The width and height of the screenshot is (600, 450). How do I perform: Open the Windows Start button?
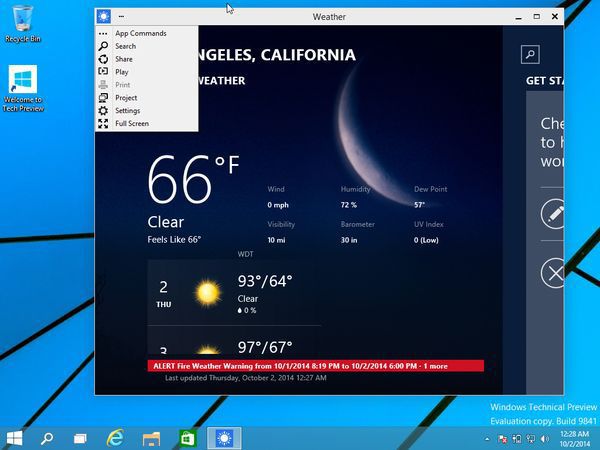click(x=15, y=438)
